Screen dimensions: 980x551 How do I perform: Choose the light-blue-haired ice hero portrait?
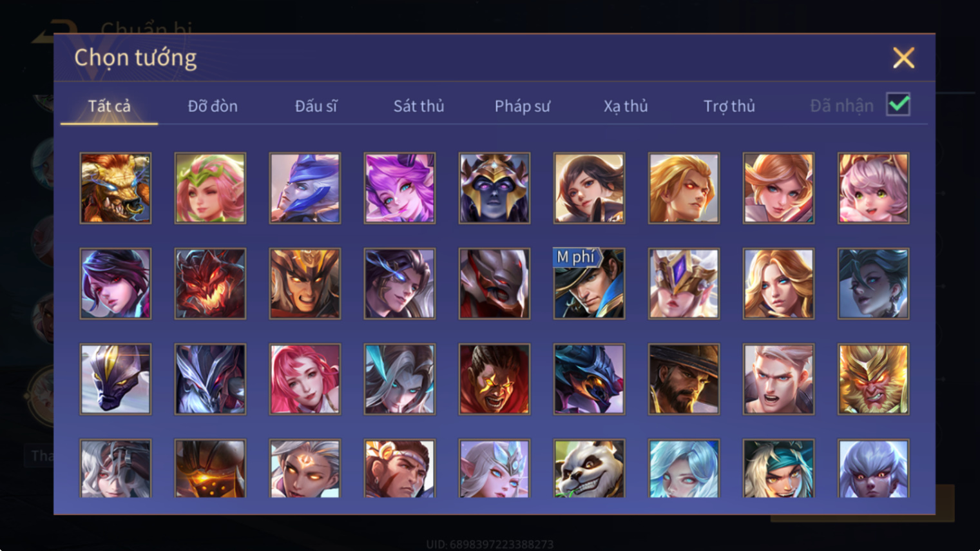(x=684, y=469)
